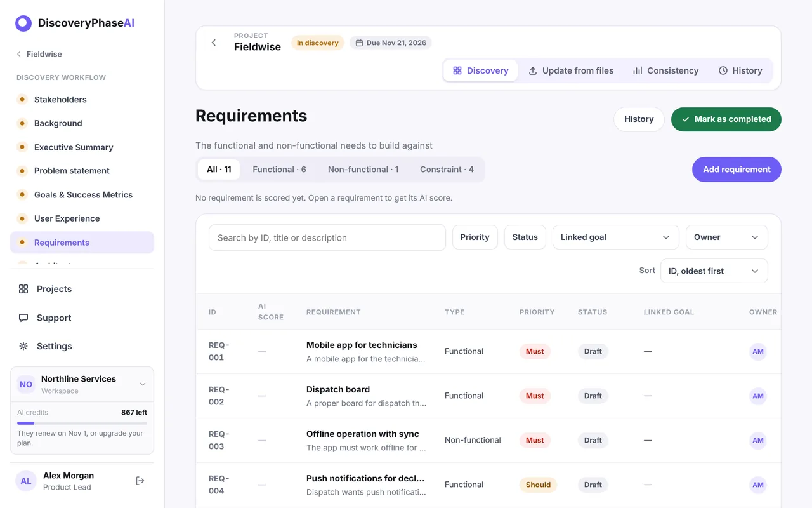
Task: Switch to the Update from files tab
Action: [571, 70]
